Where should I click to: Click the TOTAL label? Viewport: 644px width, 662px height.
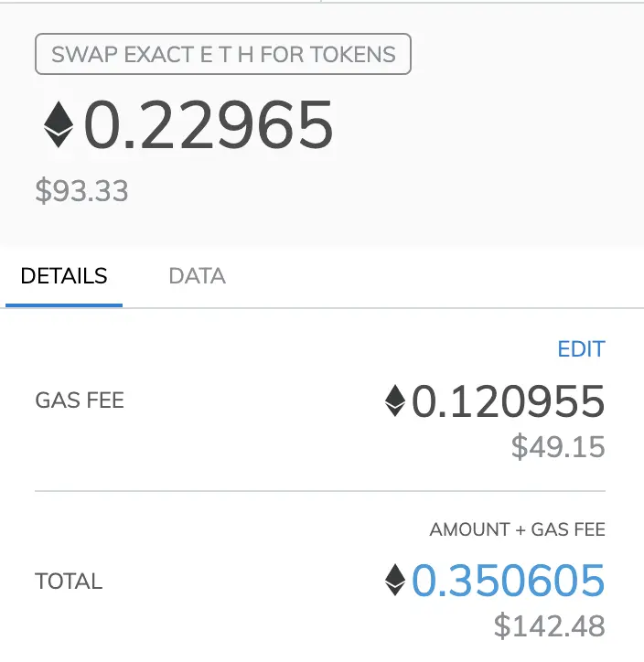point(69,581)
